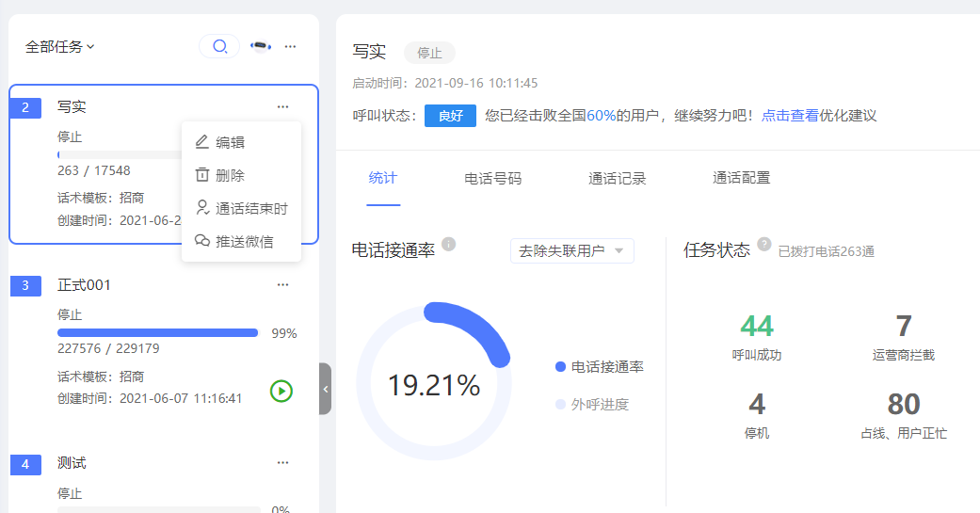980x513 pixels.
Task: Collapse the left task panel with arrow handle
Action: point(325,389)
